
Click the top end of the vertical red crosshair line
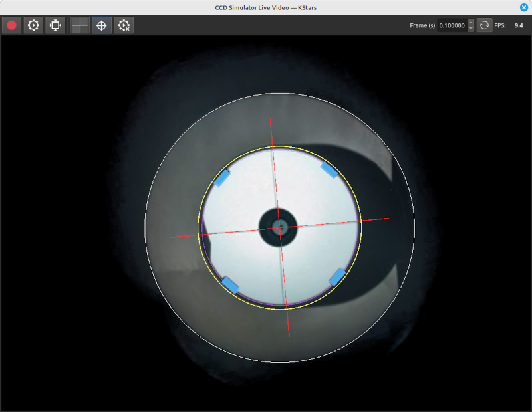pos(271,120)
